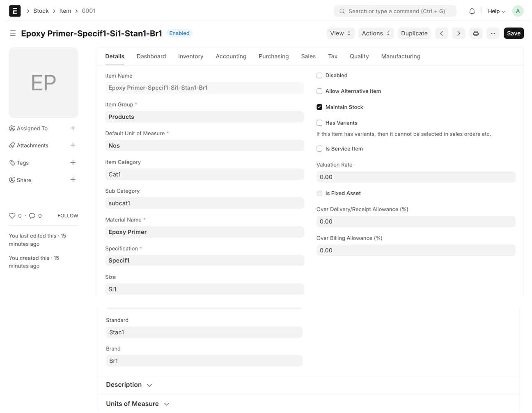Print this item using printer icon
The width and height of the screenshot is (532, 413).
pos(476,33)
